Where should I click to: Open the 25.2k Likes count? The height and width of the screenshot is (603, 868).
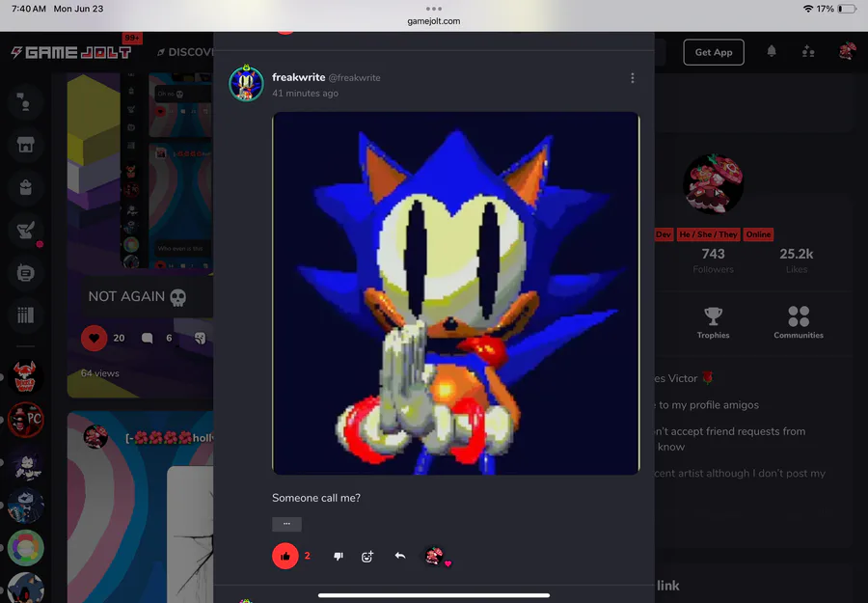tap(796, 260)
